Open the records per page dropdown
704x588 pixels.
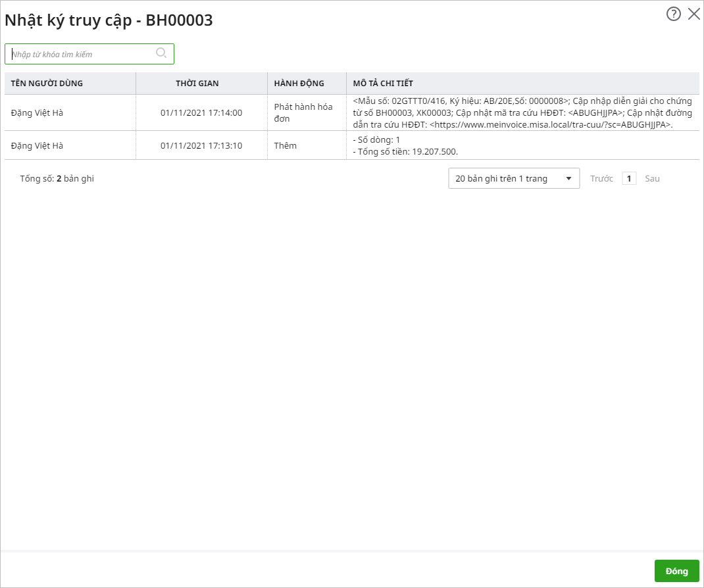coord(505,178)
